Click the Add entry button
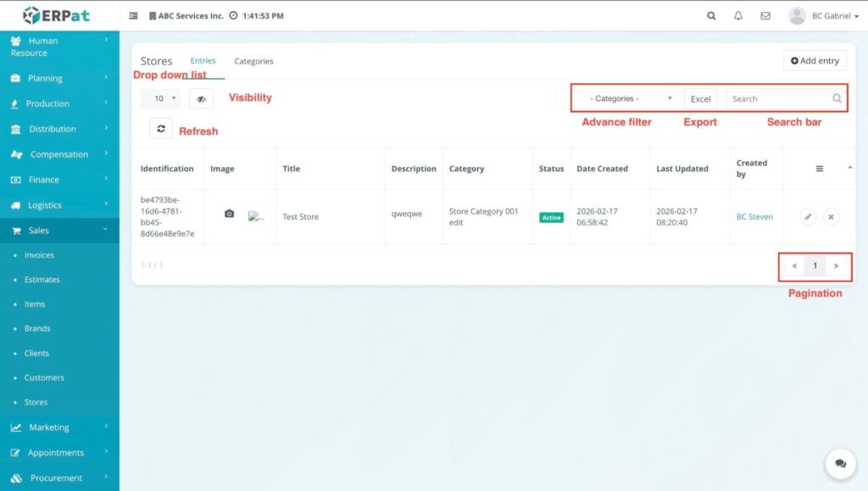The height and width of the screenshot is (491, 868). (815, 61)
